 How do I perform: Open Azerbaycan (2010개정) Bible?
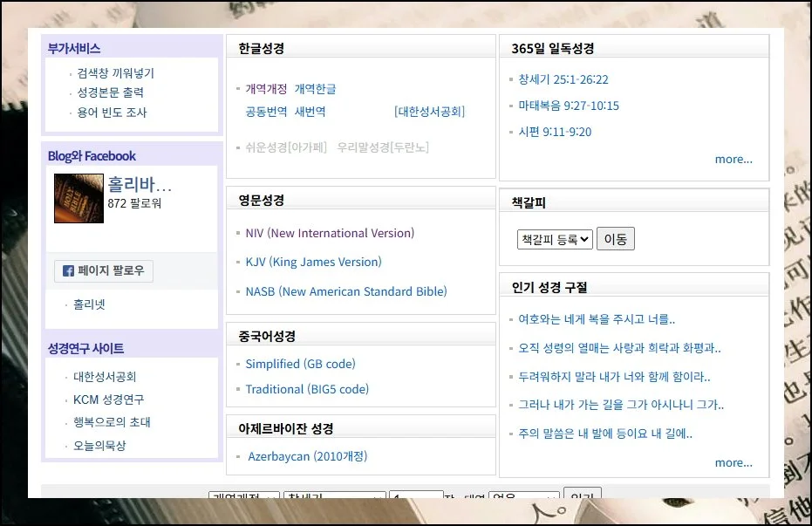pos(307,456)
